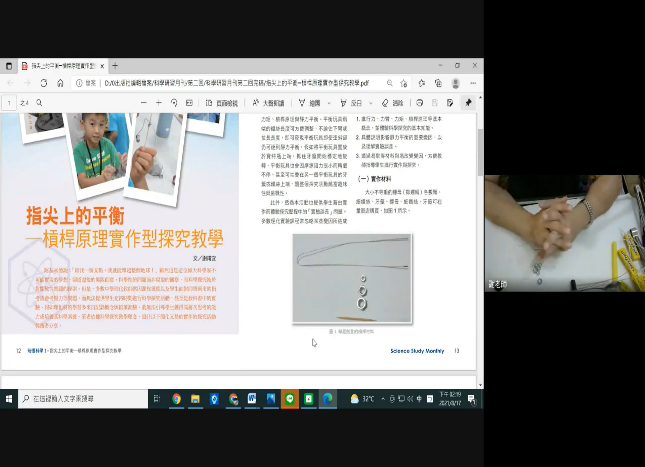
Task: Select the PDF Highlight tool
Action: click(x=351, y=103)
